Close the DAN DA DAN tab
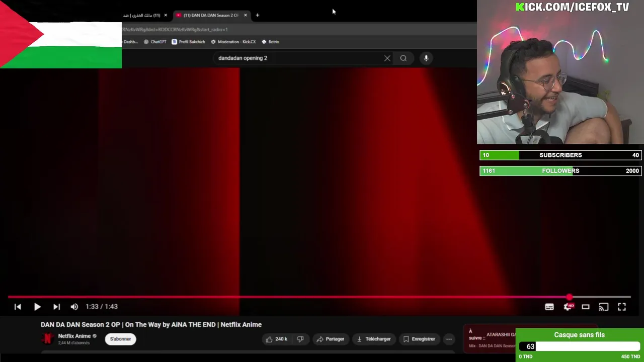This screenshot has height=362, width=644. click(246, 15)
